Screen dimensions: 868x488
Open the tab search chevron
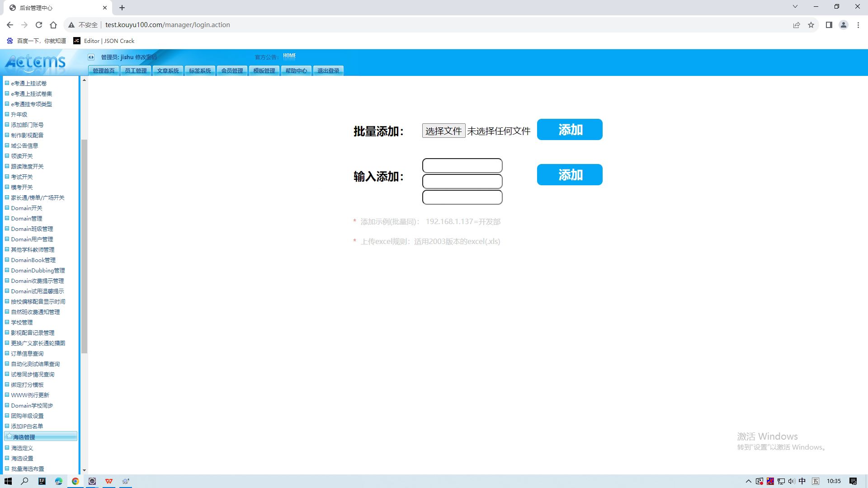pyautogui.click(x=795, y=6)
